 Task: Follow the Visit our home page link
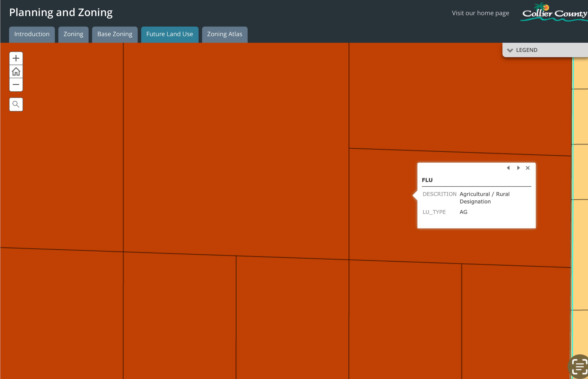[x=480, y=13]
